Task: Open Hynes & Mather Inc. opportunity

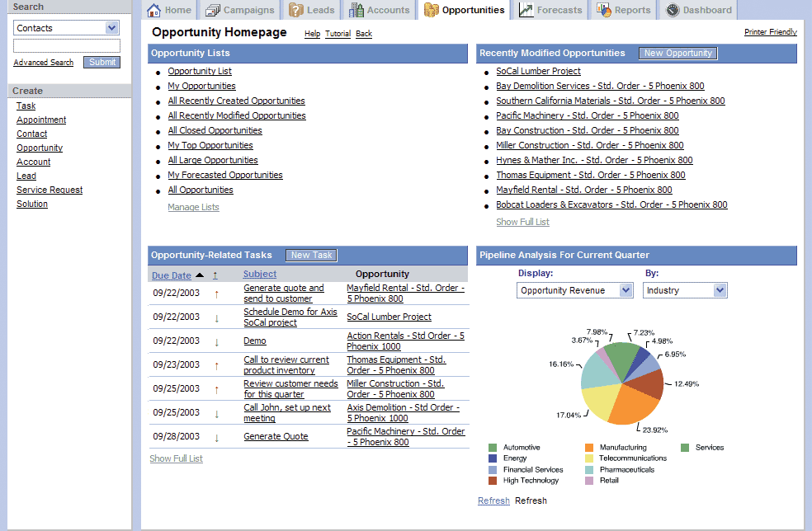Action: pyautogui.click(x=594, y=161)
